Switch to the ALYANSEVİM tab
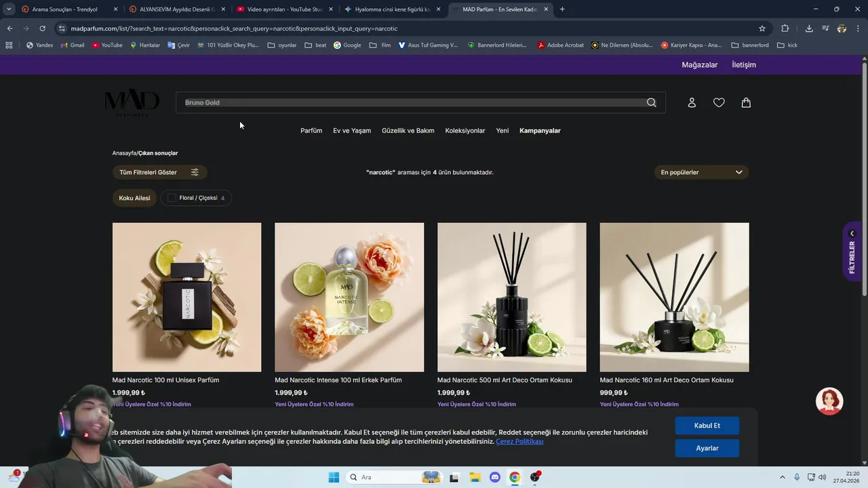 coord(178,9)
